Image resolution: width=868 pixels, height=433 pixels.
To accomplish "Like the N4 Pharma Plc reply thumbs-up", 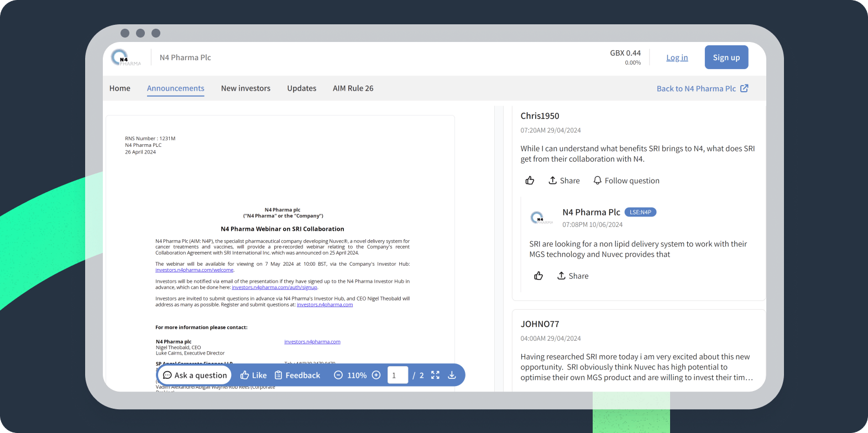I will 538,276.
